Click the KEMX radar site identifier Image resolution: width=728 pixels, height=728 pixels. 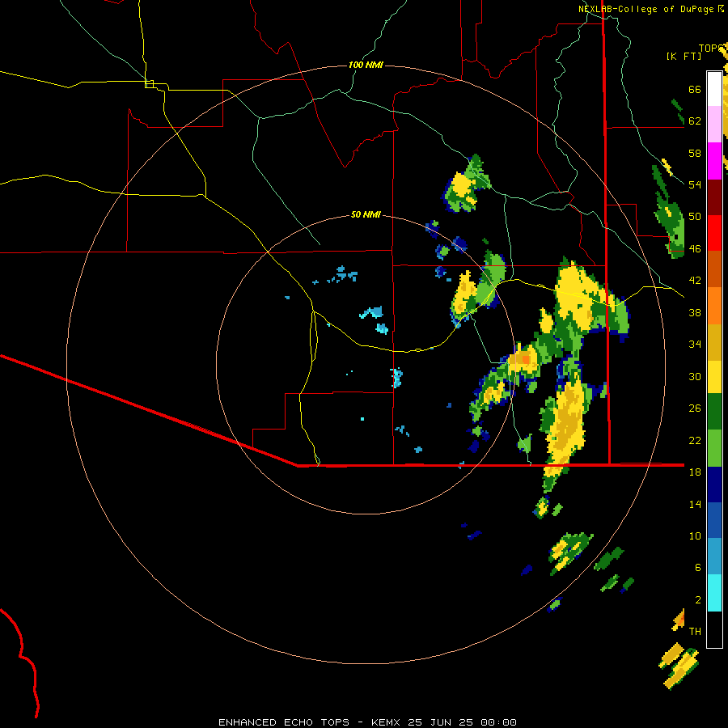387,722
